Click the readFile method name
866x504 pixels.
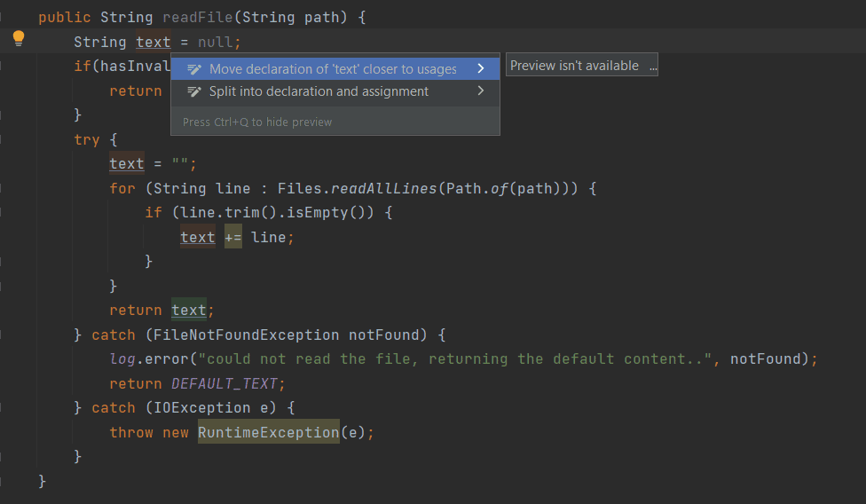pyautogui.click(x=198, y=17)
